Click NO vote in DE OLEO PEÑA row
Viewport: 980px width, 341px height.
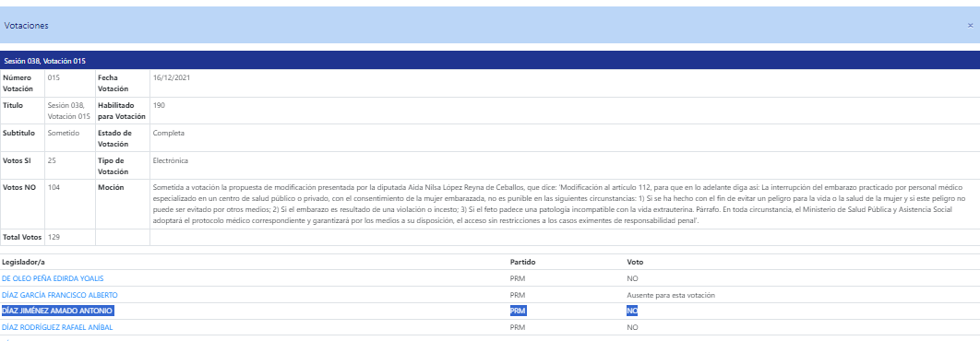pyautogui.click(x=632, y=278)
